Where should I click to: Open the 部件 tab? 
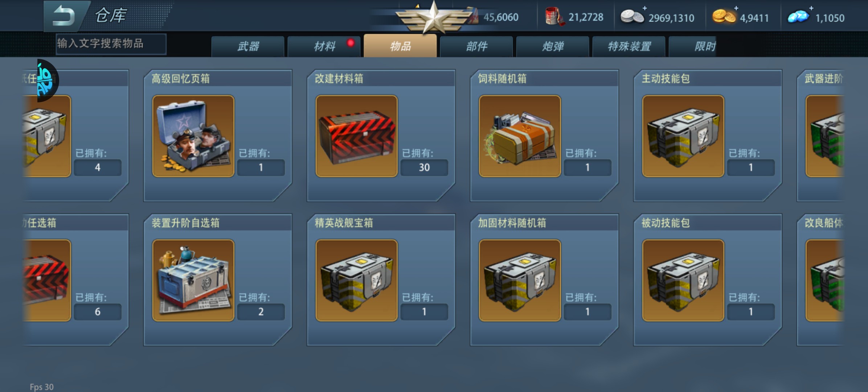coord(476,46)
